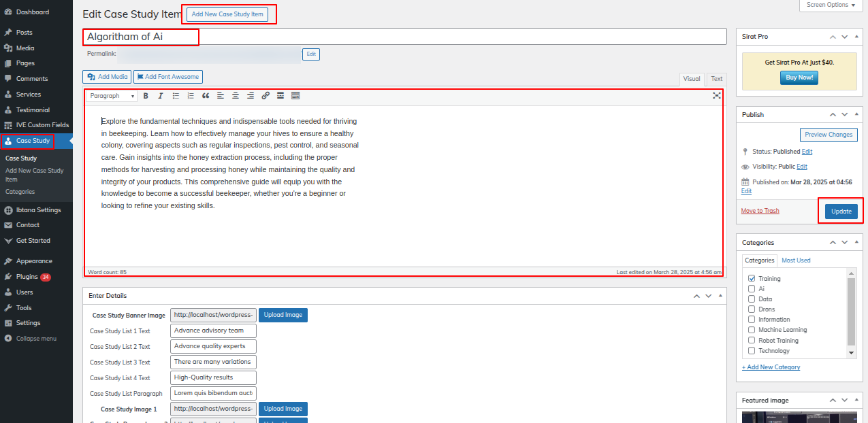Check the Machine Learning category
Image resolution: width=868 pixels, height=423 pixels.
(x=752, y=330)
